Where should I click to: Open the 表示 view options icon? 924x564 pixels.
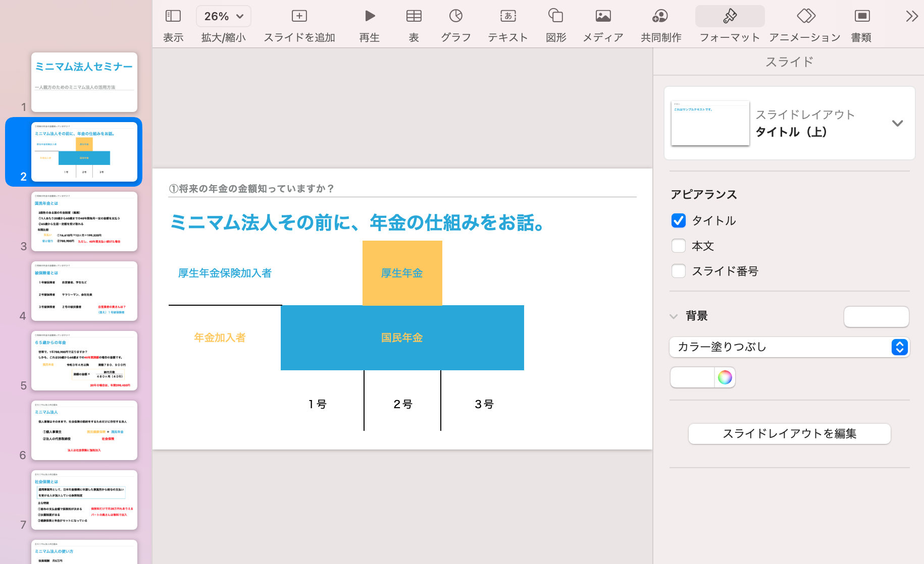173,16
